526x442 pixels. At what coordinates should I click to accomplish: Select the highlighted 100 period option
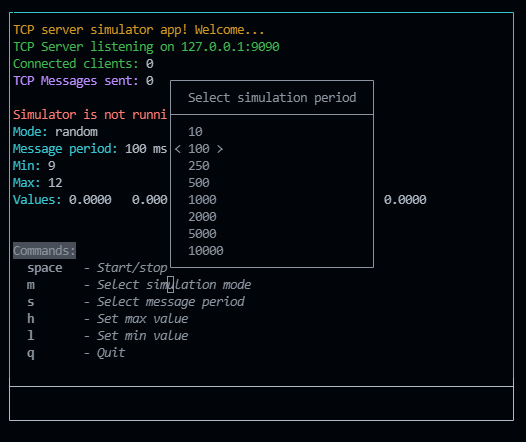[199, 149]
